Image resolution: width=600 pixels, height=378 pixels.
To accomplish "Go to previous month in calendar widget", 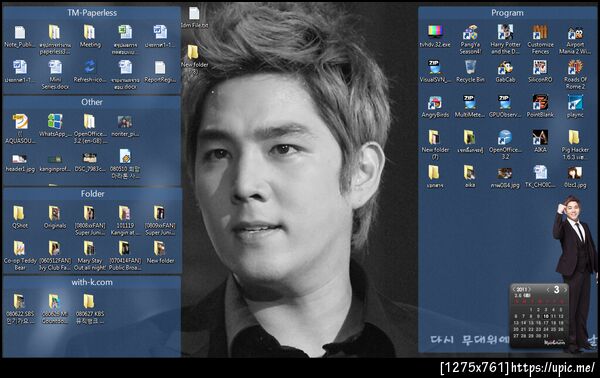I will click(x=548, y=290).
